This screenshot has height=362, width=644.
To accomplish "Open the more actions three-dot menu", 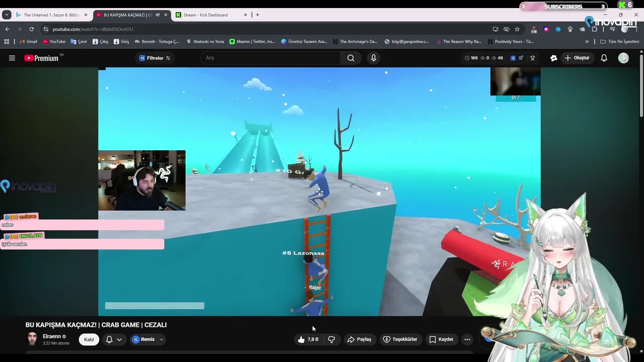I will [x=467, y=339].
